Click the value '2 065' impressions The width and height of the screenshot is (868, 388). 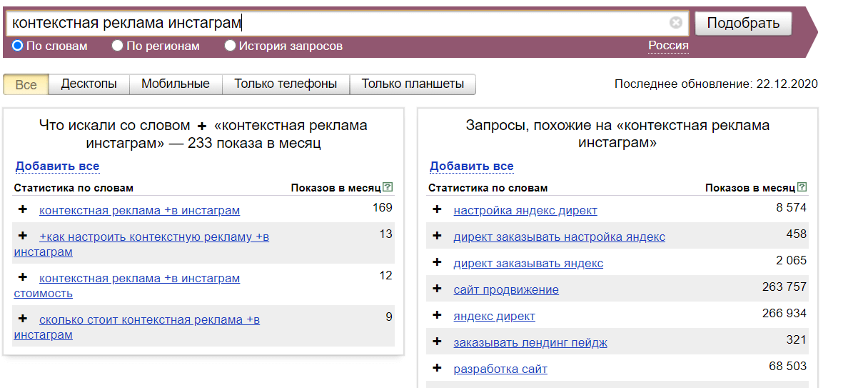tap(792, 260)
